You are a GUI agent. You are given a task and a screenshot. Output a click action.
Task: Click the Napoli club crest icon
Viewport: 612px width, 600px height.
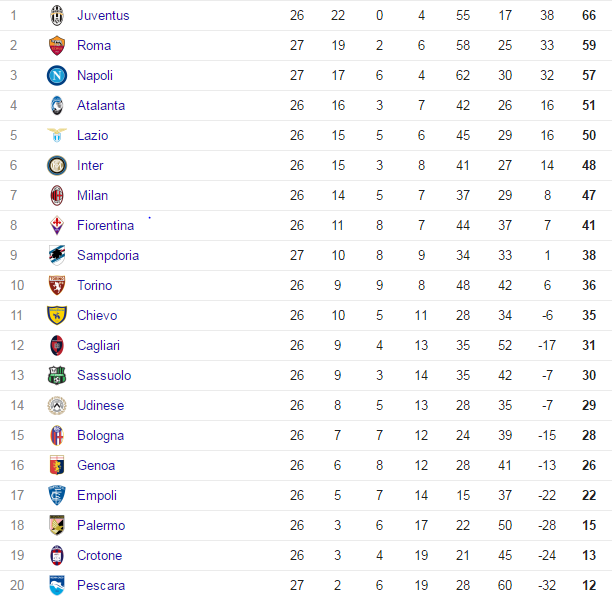tap(56, 75)
